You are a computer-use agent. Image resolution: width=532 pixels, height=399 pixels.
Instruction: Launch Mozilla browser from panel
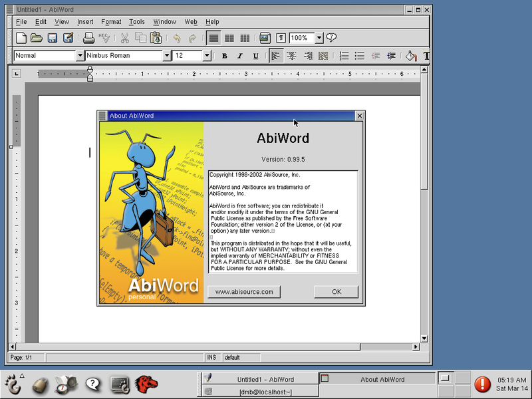coord(146,384)
